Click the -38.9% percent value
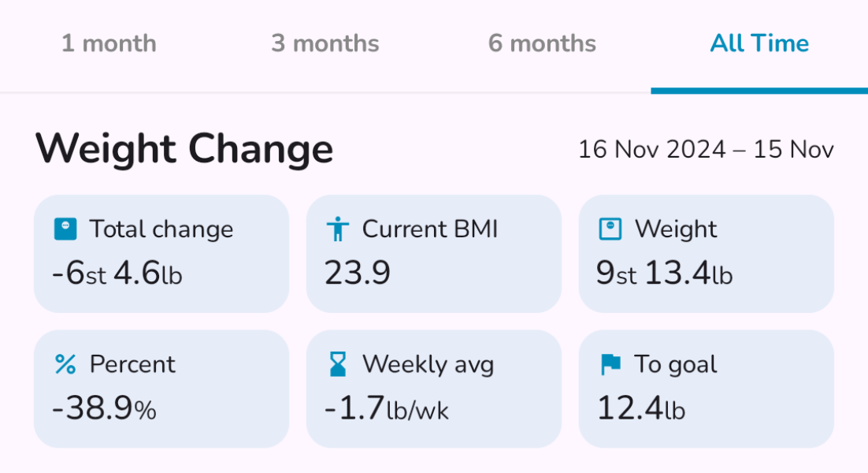Viewport: 868px width, 473px height. tap(104, 409)
